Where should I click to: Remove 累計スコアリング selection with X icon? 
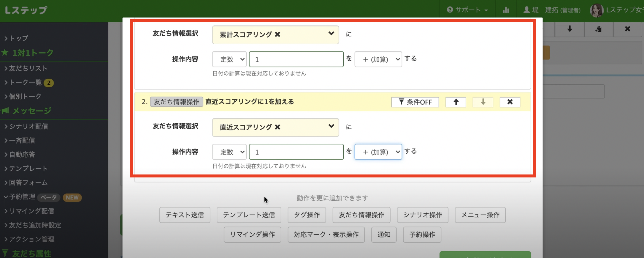point(277,34)
